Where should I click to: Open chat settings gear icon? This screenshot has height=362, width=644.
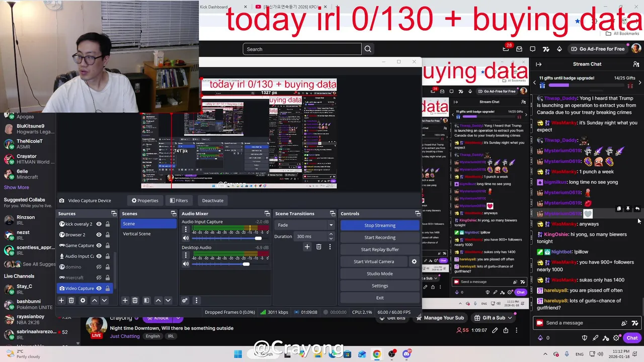pyautogui.click(x=616, y=338)
